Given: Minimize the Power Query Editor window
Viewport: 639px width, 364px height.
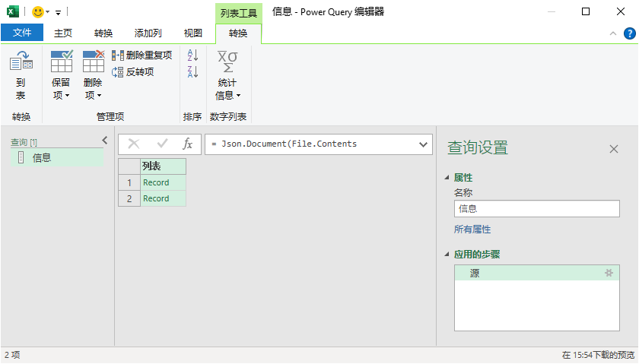Looking at the screenshot, I should click(x=552, y=11).
